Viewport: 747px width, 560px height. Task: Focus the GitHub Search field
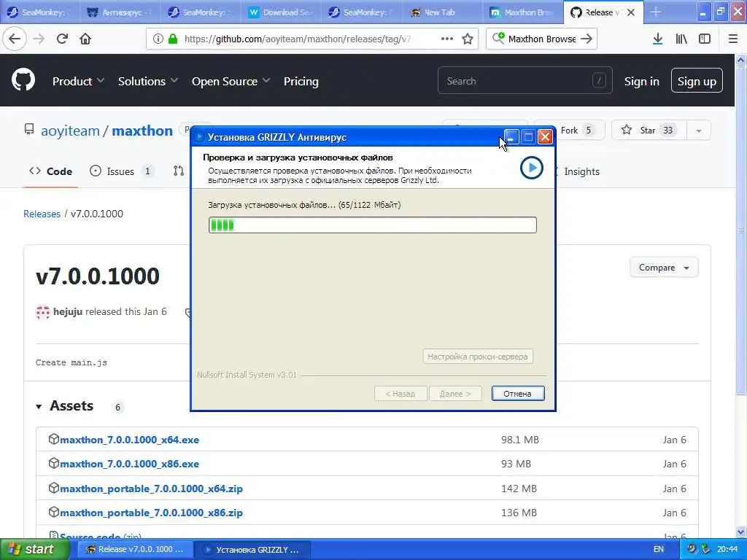(x=525, y=81)
